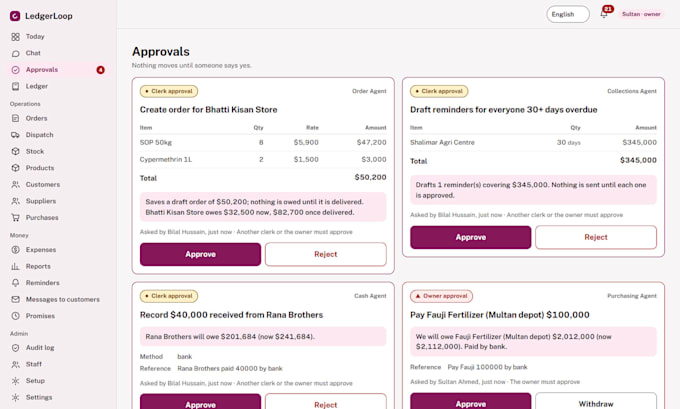Click Clerk approval tag on Bhatti order card
The image size is (680, 409).
click(x=169, y=92)
